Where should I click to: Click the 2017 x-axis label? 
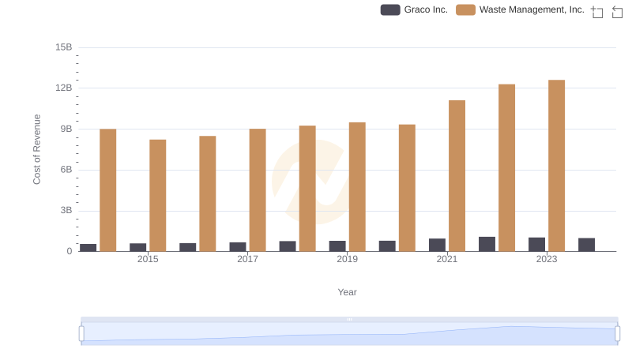[x=247, y=259]
